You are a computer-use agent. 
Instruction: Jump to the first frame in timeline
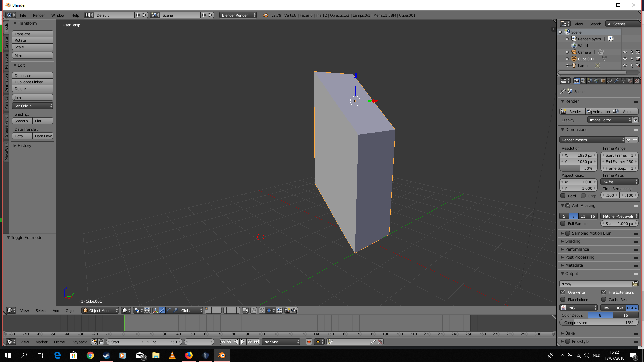coord(223,342)
